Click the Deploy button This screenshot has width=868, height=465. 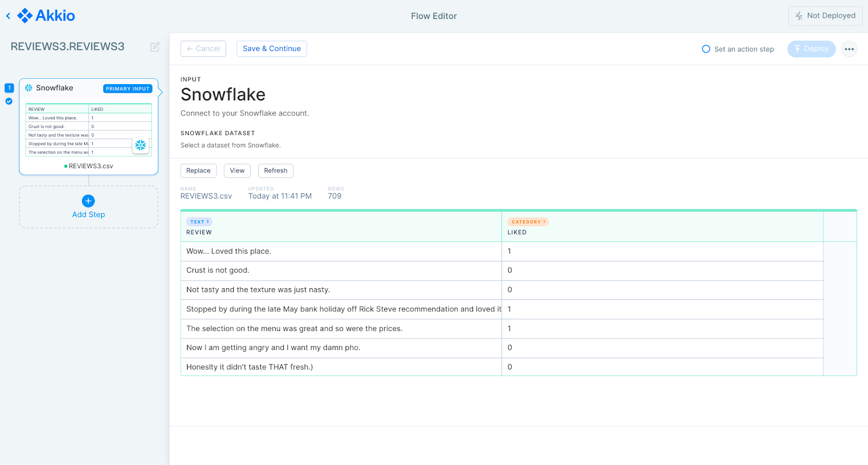811,49
